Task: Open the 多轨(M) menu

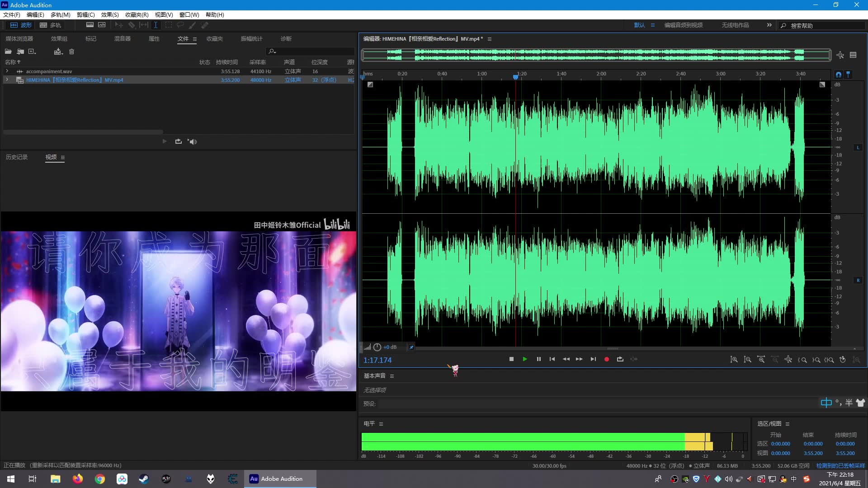Action: point(60,15)
